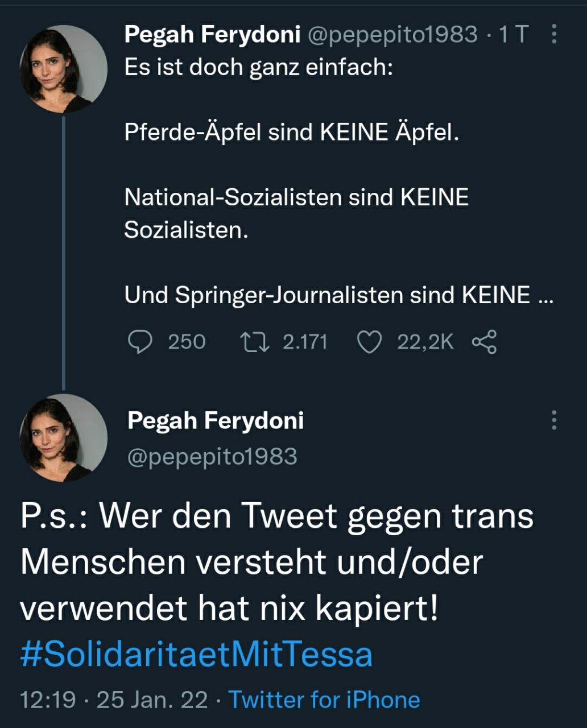Expand truncated text after 'Springer-Journalisten sind KEINE'

[x=545, y=296]
